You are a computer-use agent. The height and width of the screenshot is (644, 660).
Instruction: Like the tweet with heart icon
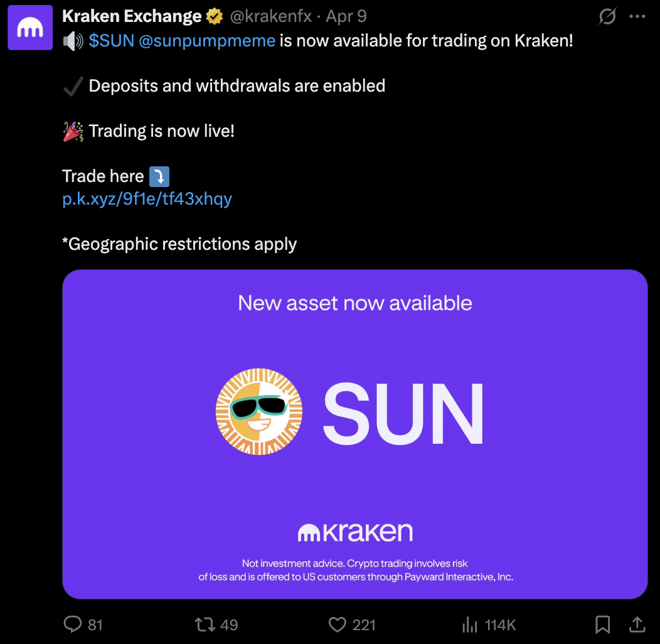coord(337,624)
